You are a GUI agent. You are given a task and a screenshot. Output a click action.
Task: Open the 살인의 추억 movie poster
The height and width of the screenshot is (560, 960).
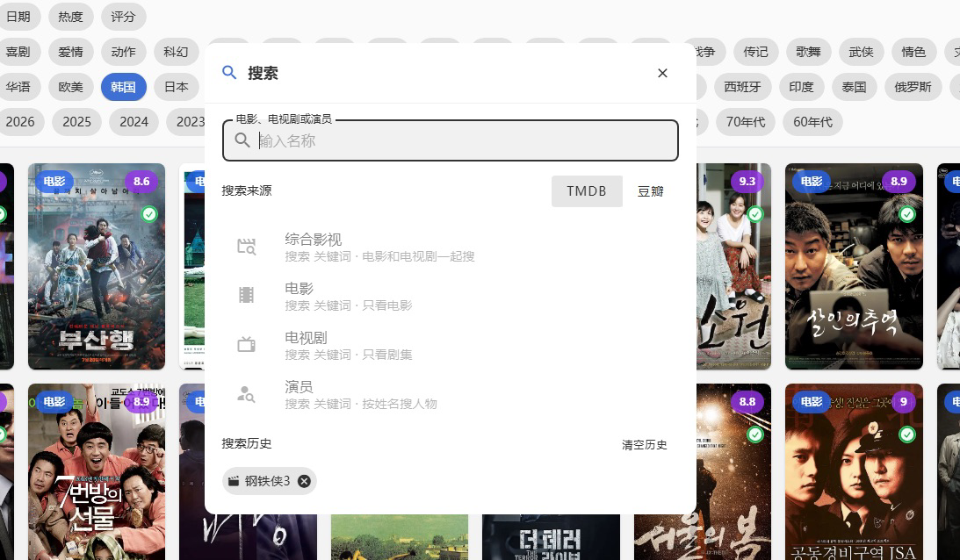tap(854, 266)
